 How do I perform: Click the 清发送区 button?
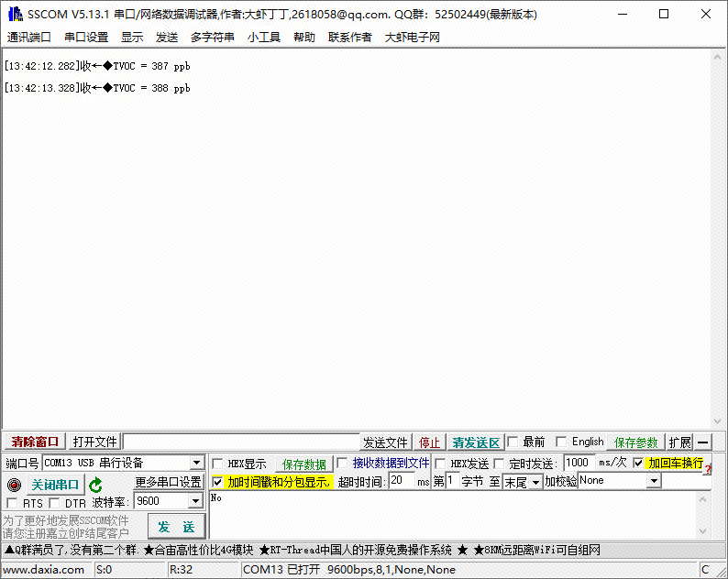[x=477, y=442]
